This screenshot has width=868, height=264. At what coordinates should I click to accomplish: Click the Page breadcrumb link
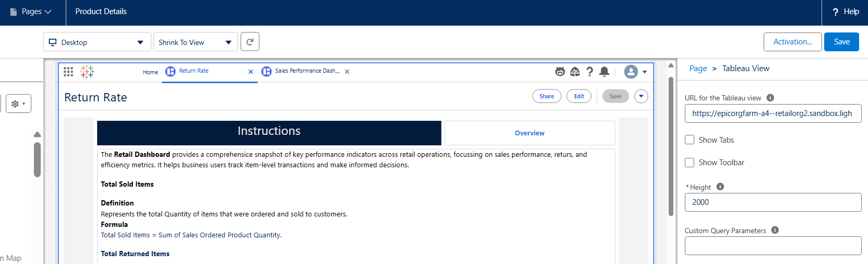(x=698, y=68)
